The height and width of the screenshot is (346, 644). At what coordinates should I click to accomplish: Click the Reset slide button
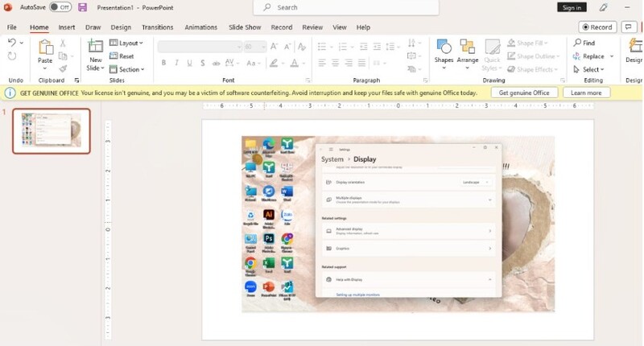(x=122, y=56)
